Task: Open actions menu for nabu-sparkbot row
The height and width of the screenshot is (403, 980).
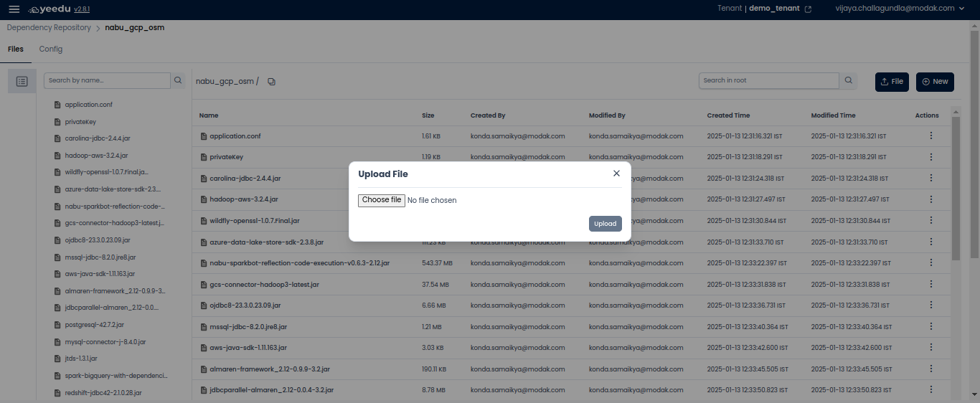Action: [x=931, y=263]
